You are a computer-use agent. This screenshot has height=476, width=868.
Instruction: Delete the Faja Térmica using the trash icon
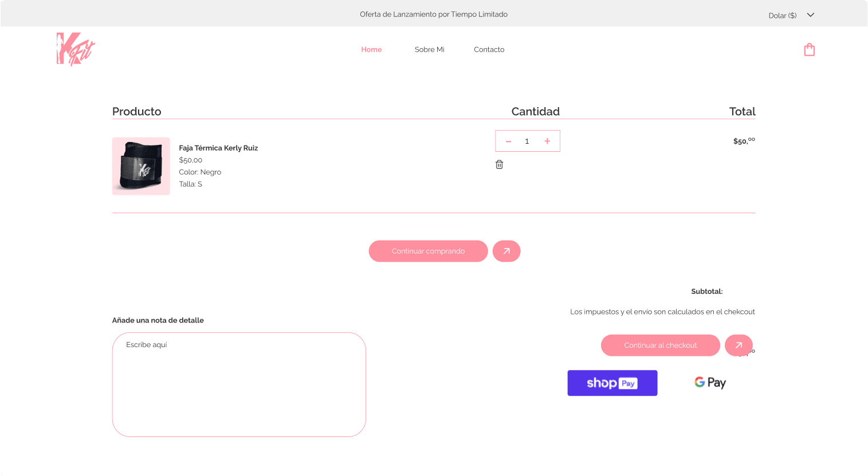pos(499,164)
